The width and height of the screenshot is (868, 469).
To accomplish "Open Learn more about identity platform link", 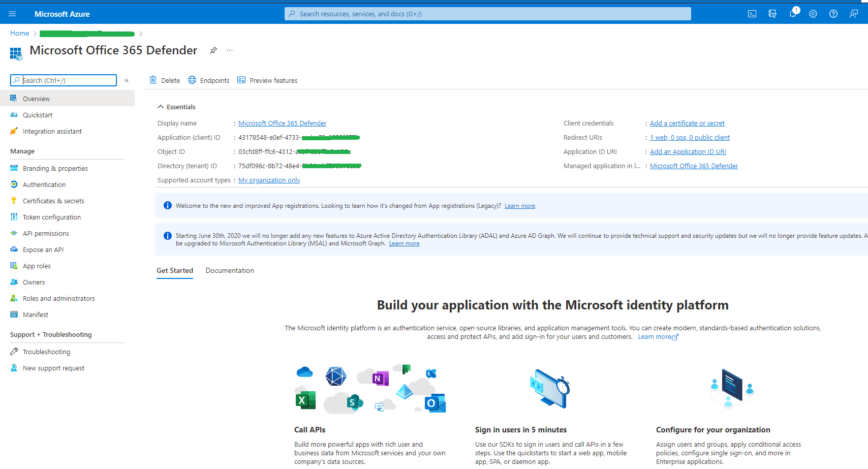I will point(658,337).
